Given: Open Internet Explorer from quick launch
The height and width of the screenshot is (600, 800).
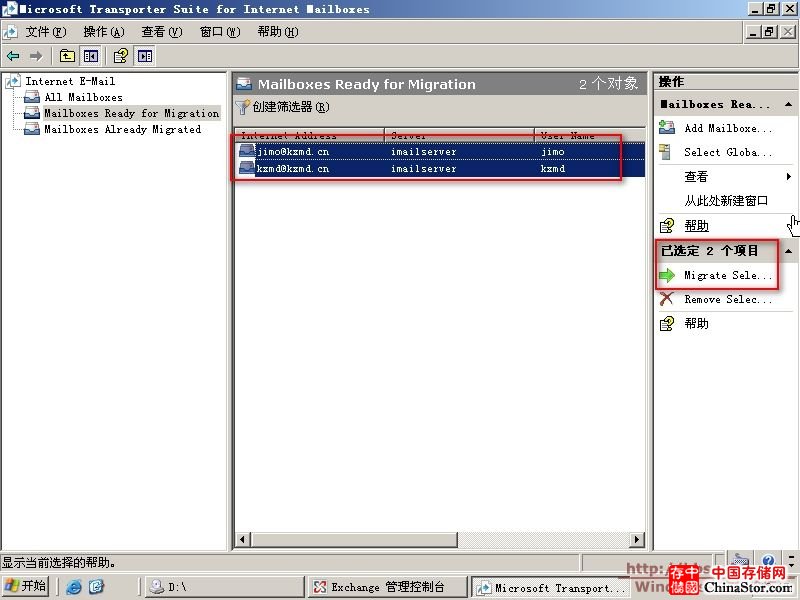Looking at the screenshot, I should click(x=73, y=587).
